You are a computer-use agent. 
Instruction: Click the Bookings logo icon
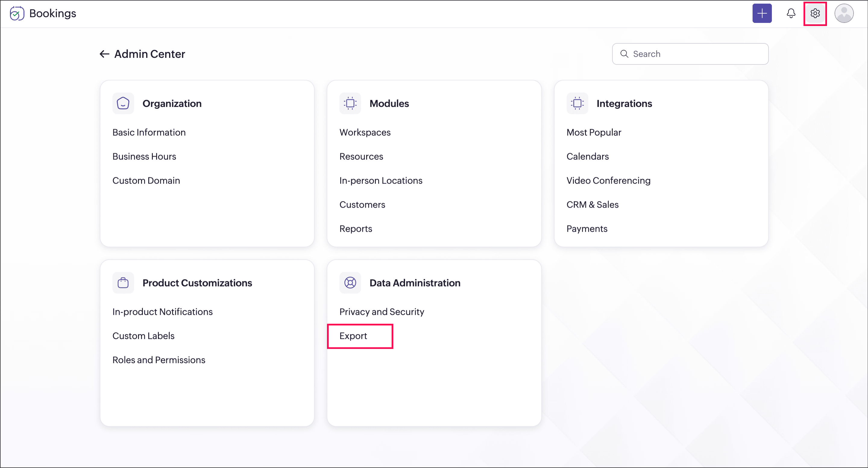pyautogui.click(x=17, y=14)
